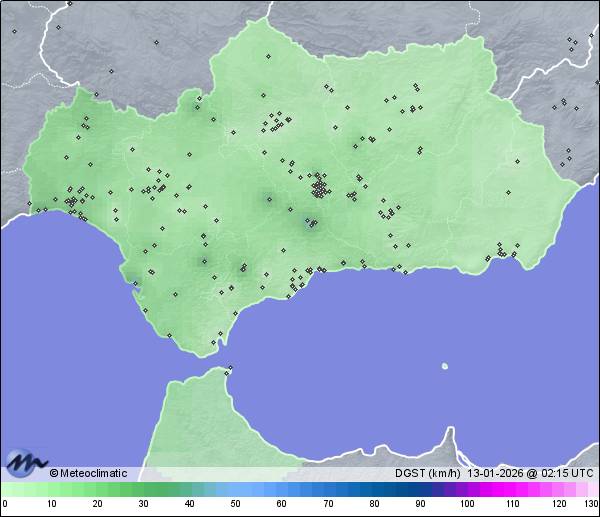The image size is (600, 517).
Task: Select the dense station cluster in the map center
Action: click(x=320, y=187)
